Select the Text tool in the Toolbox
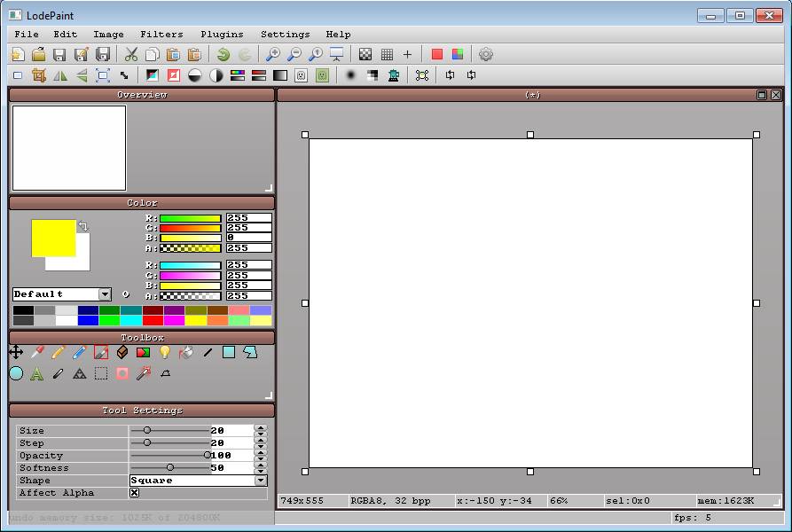This screenshot has height=532, width=792. [x=36, y=373]
